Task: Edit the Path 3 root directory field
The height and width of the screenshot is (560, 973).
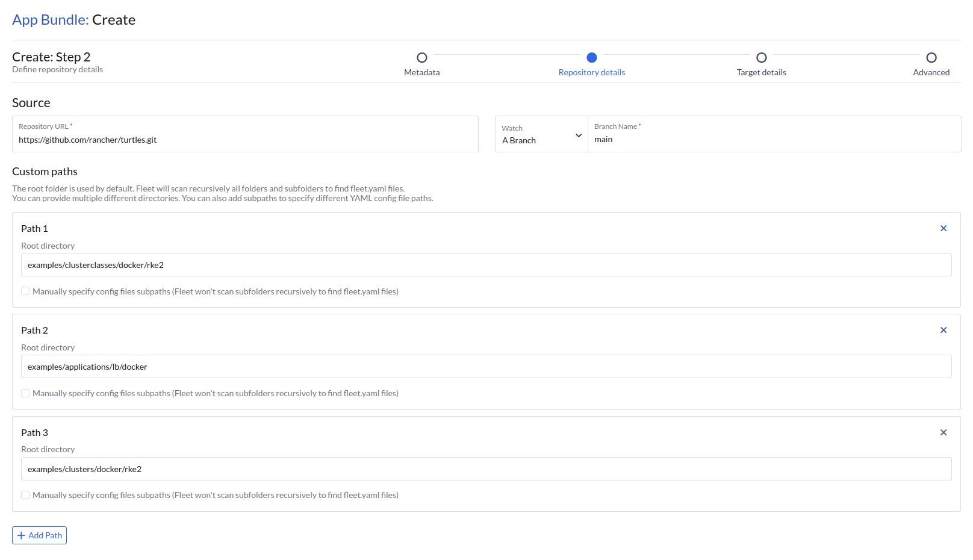Action: tap(486, 469)
